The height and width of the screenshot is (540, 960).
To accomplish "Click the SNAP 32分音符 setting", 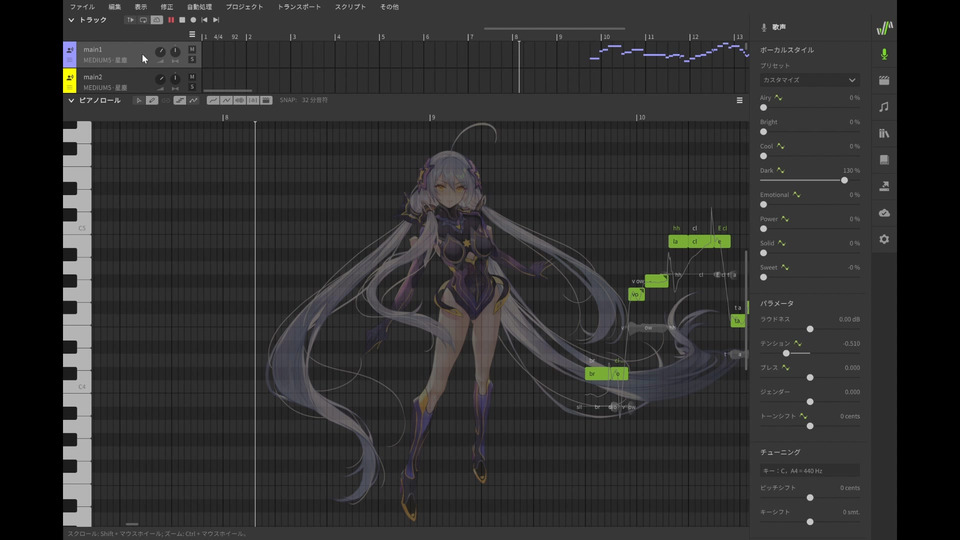I will [304, 100].
